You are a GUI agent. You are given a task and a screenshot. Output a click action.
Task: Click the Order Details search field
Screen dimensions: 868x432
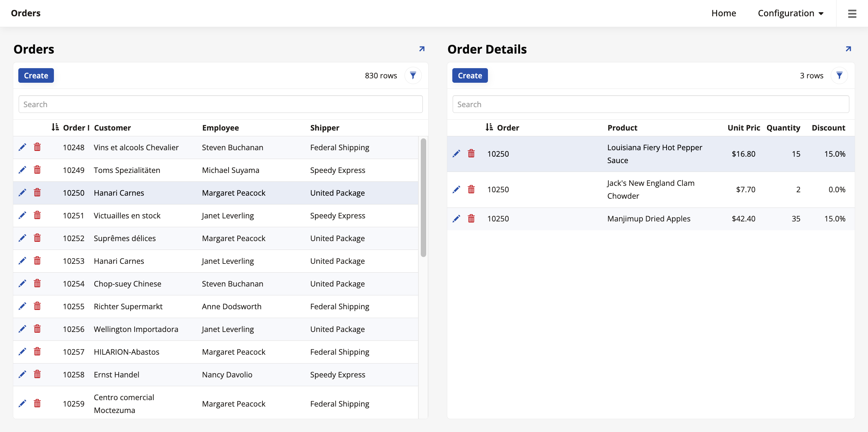pyautogui.click(x=650, y=104)
